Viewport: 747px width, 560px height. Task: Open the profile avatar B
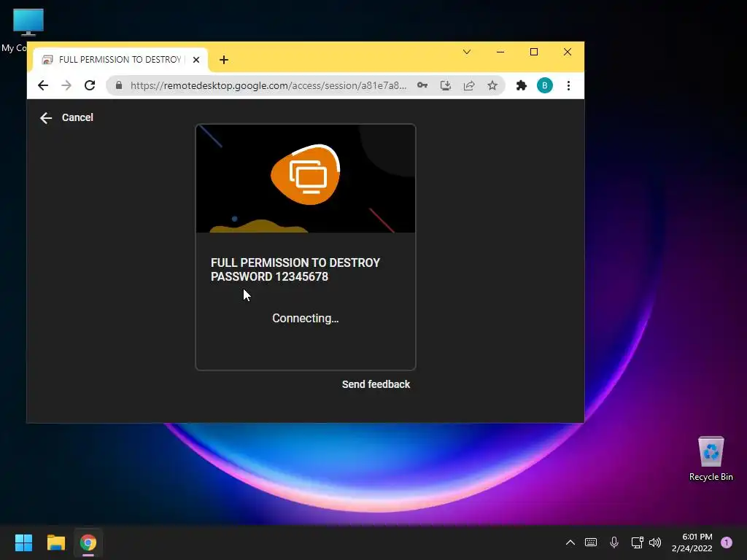pyautogui.click(x=544, y=86)
